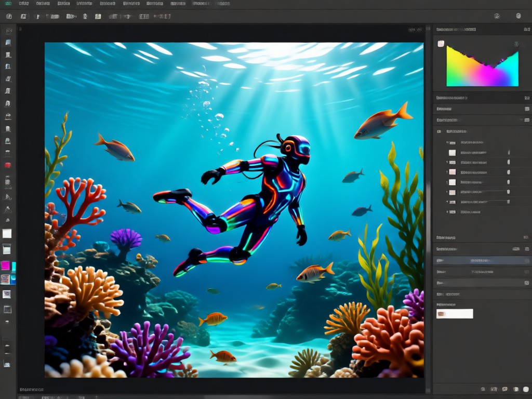Screen dimensions: 532x399
Task: Click the rightmost round icon in the options bar
Action: click(x=518, y=16)
